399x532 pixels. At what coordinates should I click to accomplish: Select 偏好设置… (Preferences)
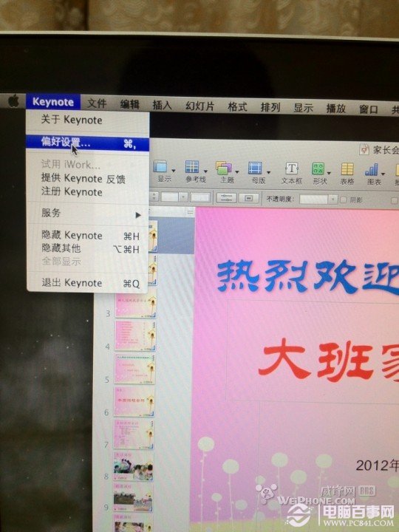87,143
